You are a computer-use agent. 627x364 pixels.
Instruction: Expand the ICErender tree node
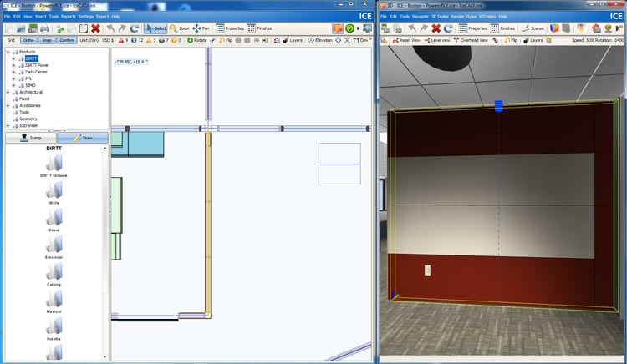(x=8, y=126)
